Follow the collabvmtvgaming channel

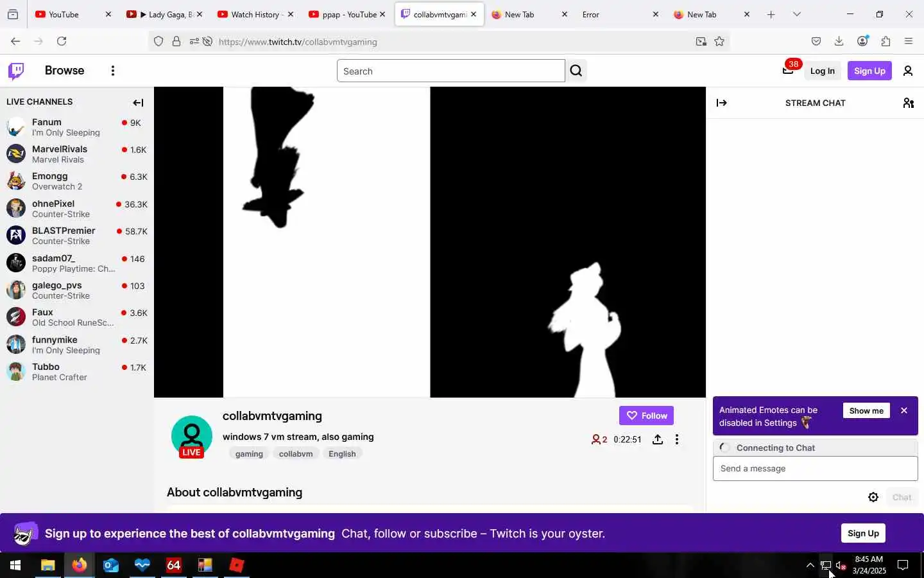click(x=646, y=416)
